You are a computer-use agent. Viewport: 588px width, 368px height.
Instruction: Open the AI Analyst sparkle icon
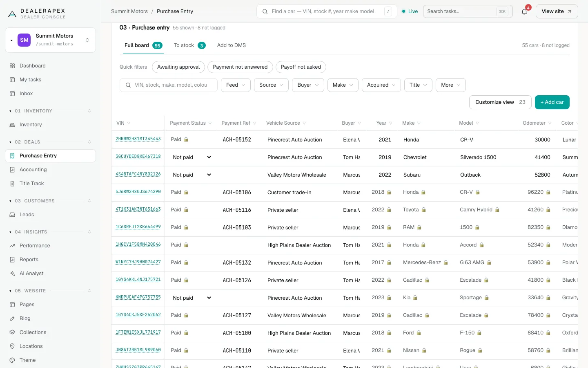coord(12,274)
